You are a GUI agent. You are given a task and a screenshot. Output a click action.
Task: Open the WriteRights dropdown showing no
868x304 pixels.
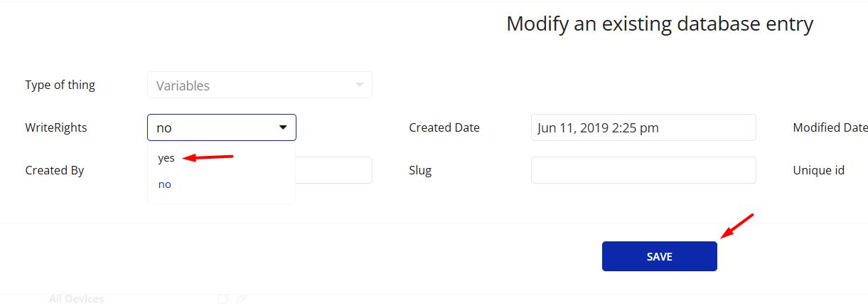222,127
